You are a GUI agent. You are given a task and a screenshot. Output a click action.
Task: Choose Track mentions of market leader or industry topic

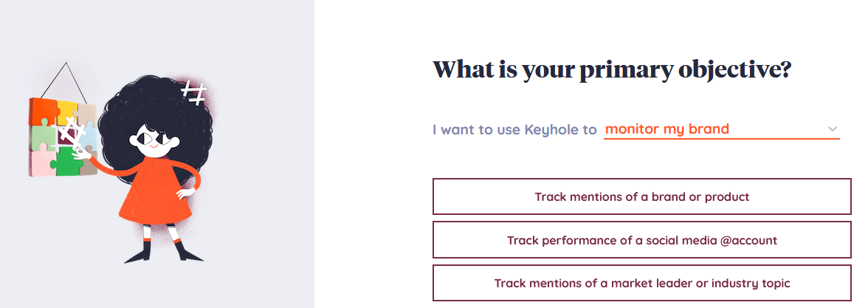pos(641,283)
